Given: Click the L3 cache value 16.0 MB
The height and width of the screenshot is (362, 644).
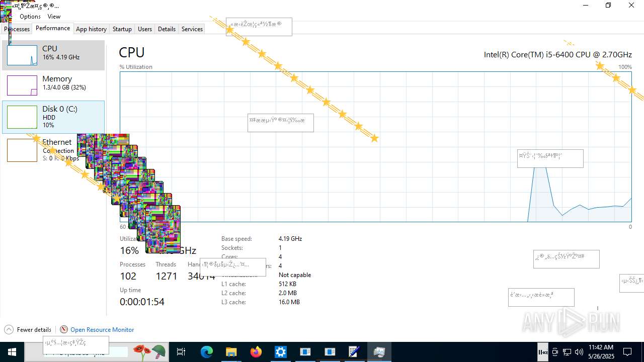Looking at the screenshot, I should coord(289,302).
